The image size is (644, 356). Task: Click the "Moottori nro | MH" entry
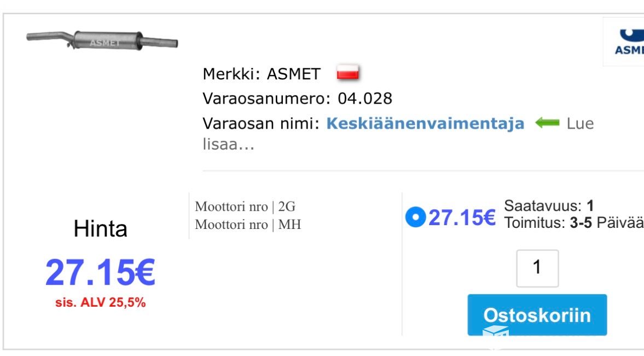click(248, 225)
